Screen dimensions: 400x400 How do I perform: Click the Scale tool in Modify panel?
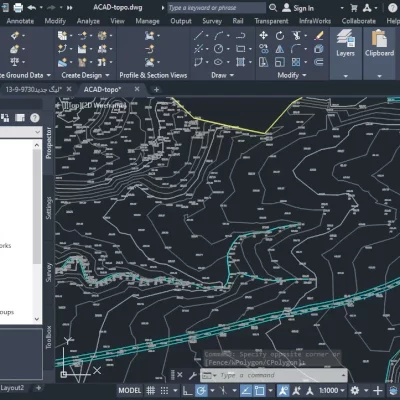tap(280, 62)
